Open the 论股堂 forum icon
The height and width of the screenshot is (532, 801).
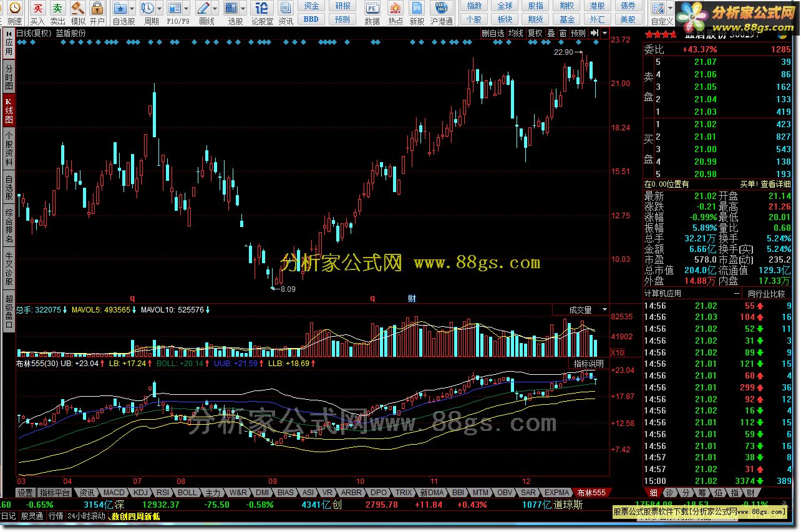[x=263, y=8]
